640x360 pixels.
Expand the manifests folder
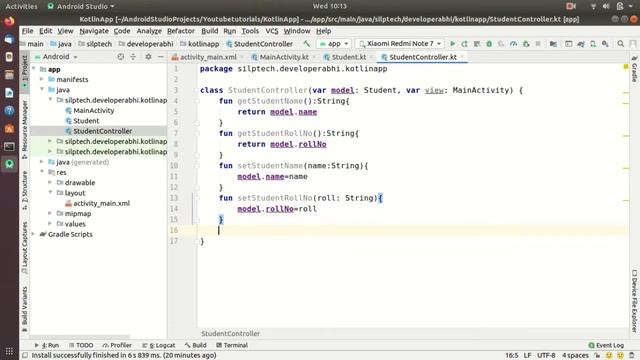click(42, 79)
